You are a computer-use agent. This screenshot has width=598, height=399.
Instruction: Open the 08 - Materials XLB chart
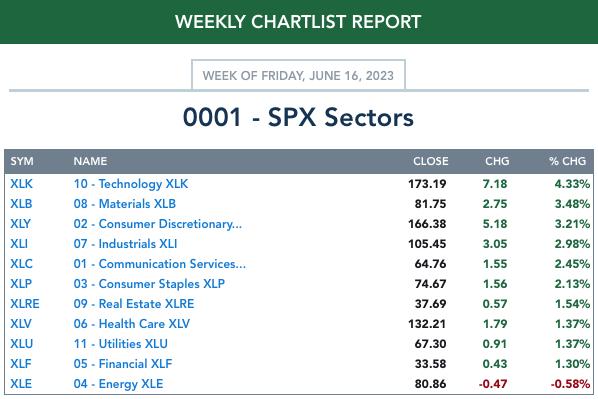pos(125,204)
